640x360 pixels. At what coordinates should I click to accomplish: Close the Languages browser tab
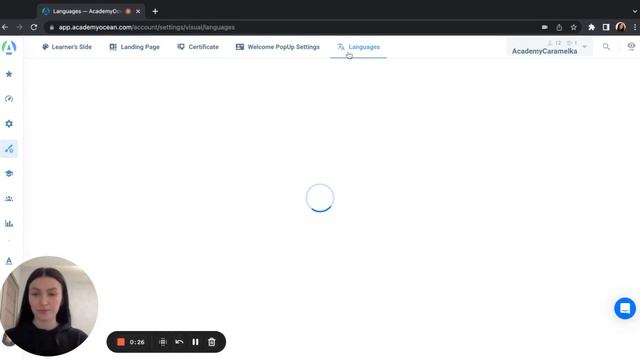(138, 11)
